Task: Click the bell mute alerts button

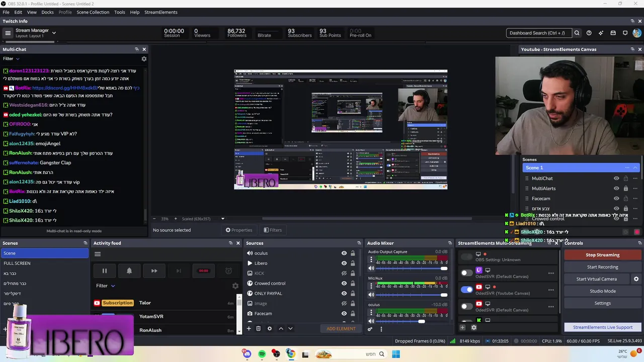Action: pos(129,271)
